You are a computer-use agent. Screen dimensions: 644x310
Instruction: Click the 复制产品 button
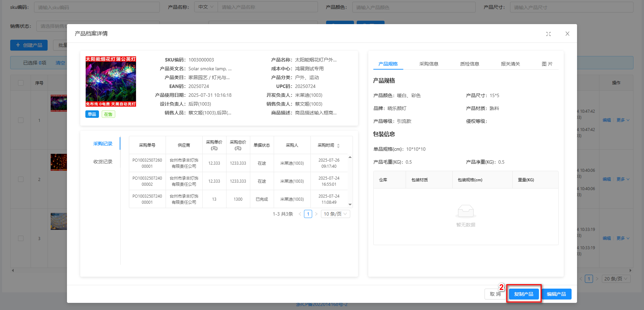pyautogui.click(x=524, y=294)
